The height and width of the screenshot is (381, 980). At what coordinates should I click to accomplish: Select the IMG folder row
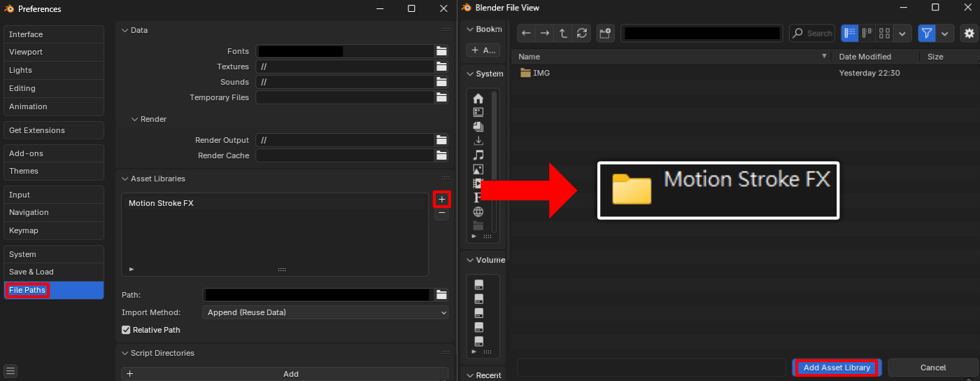(x=745, y=73)
